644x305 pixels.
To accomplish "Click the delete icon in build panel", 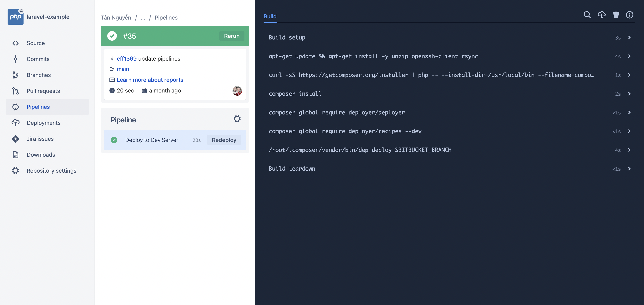I will [x=615, y=16].
